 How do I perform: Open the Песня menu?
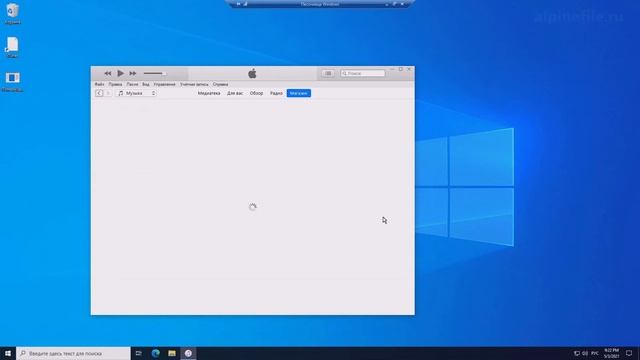132,84
